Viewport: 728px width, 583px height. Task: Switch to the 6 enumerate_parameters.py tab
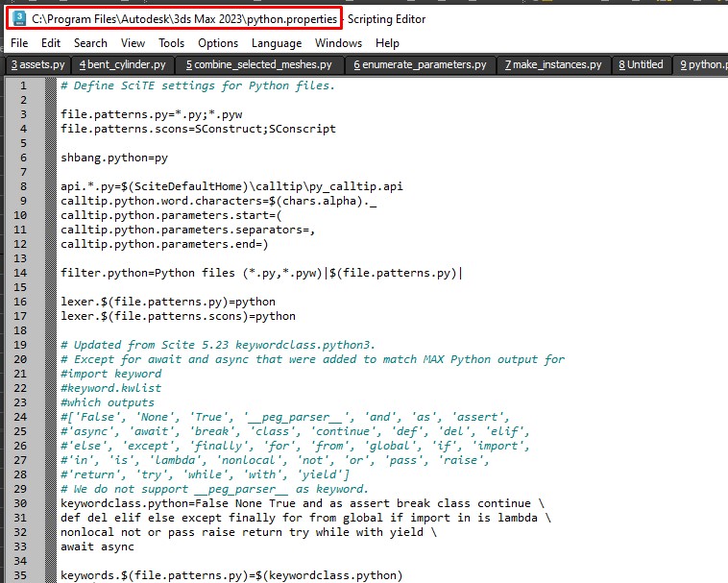tap(420, 64)
